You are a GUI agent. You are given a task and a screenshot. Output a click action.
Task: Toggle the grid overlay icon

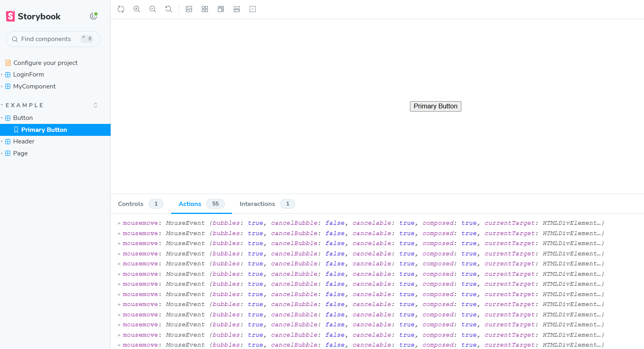205,9
